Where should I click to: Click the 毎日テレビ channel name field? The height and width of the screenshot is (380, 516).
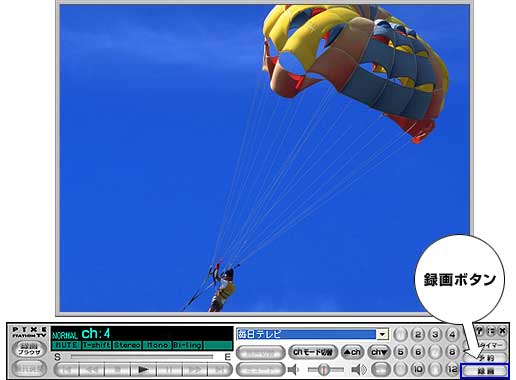coord(306,334)
